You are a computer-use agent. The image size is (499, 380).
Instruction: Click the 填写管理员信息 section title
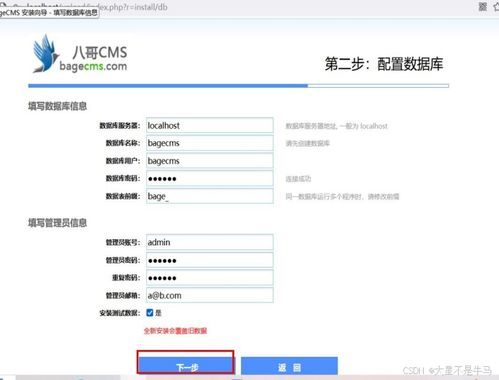coord(57,223)
